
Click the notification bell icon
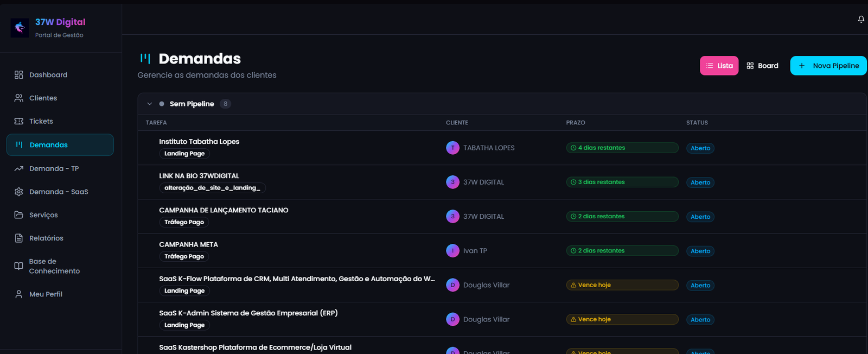pos(861,20)
